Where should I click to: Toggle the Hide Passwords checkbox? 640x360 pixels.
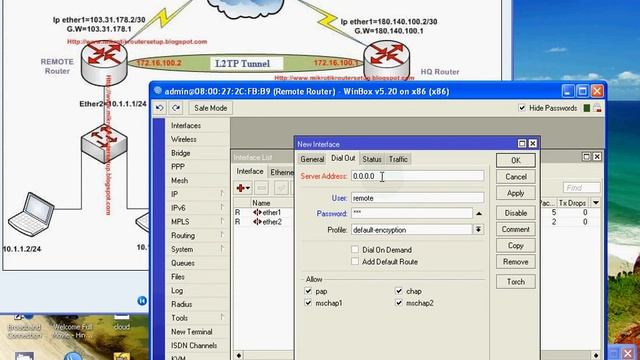pos(522,108)
